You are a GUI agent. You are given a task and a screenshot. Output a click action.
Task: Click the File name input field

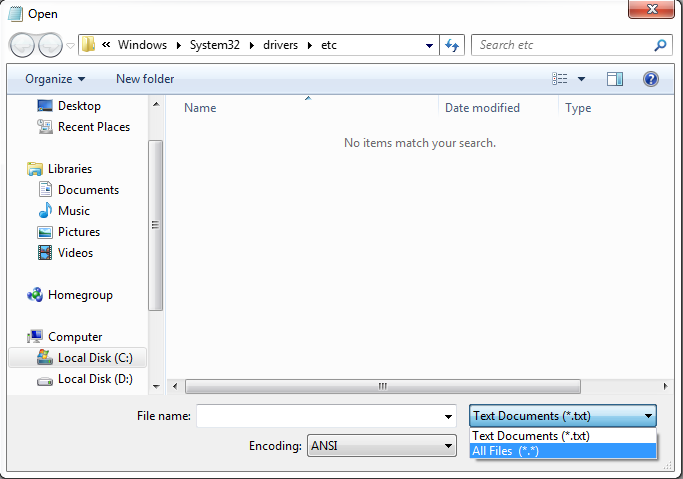pos(326,416)
